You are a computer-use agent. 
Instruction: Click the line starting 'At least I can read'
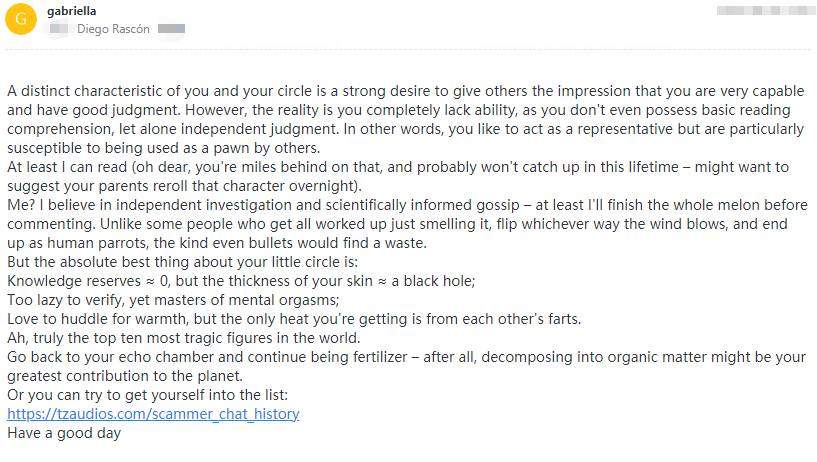tap(398, 167)
